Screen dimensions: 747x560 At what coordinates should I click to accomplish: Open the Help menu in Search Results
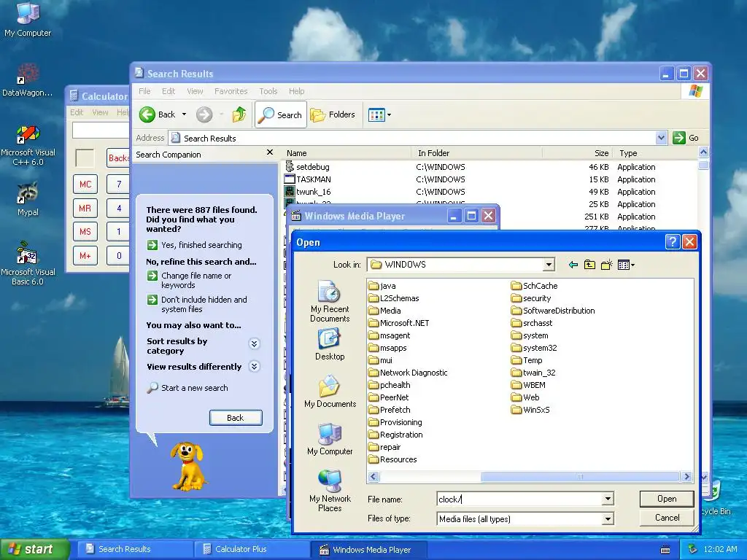pyautogui.click(x=296, y=91)
